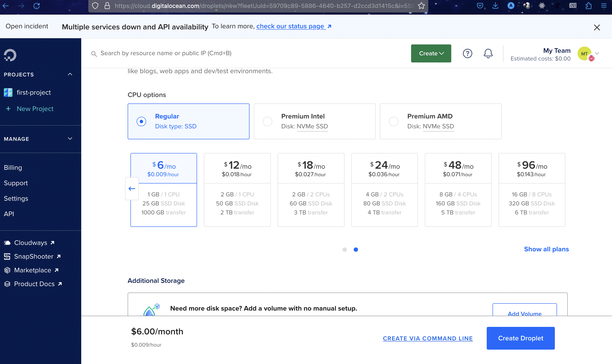Click the left arrow to see previous plans
This screenshot has height=364, width=612.
coord(132,189)
